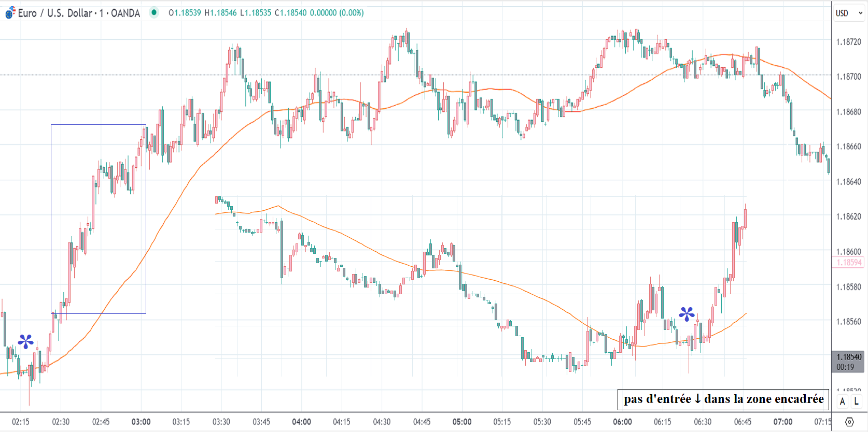868x432 pixels.
Task: Click the green market status dot
Action: click(154, 12)
